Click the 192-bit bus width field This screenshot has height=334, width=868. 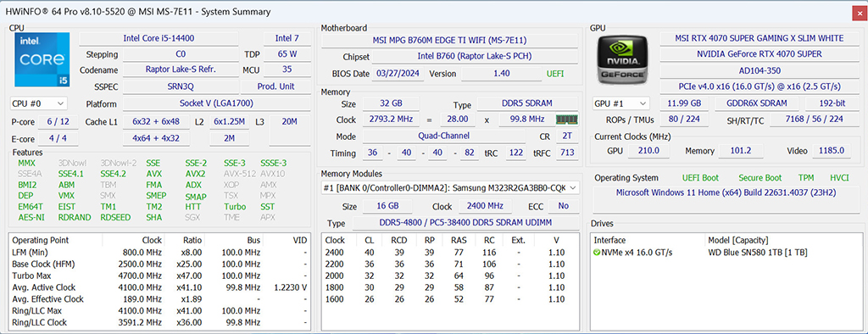coord(832,103)
